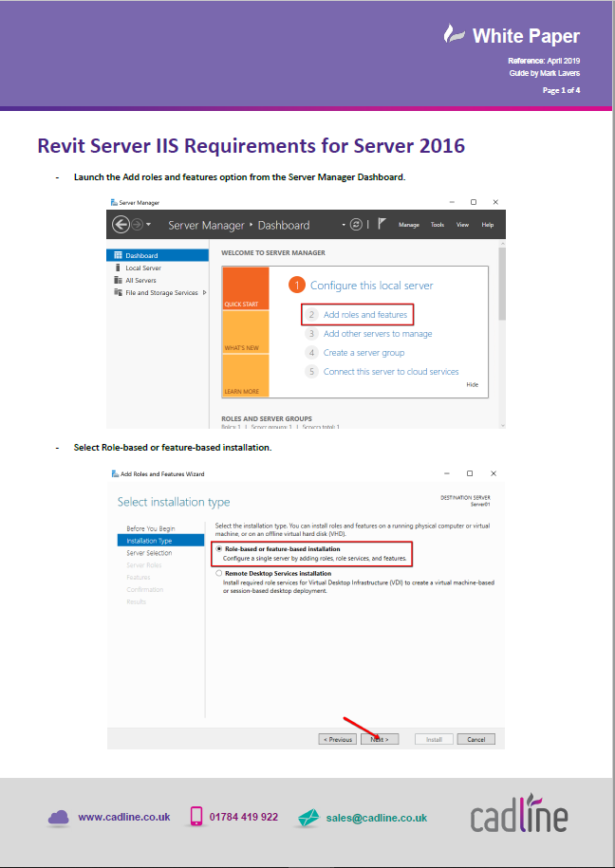Open the Manage menu
The height and width of the screenshot is (868, 615).
point(408,225)
